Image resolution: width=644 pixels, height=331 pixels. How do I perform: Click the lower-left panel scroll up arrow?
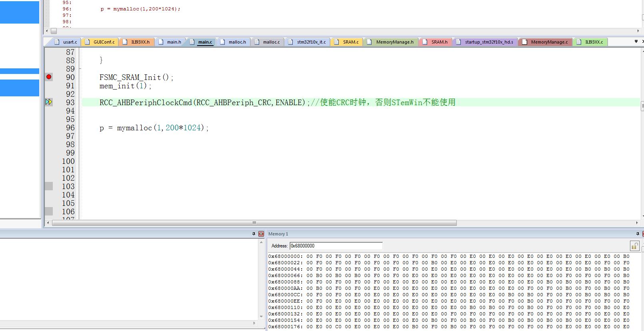pyautogui.click(x=262, y=242)
